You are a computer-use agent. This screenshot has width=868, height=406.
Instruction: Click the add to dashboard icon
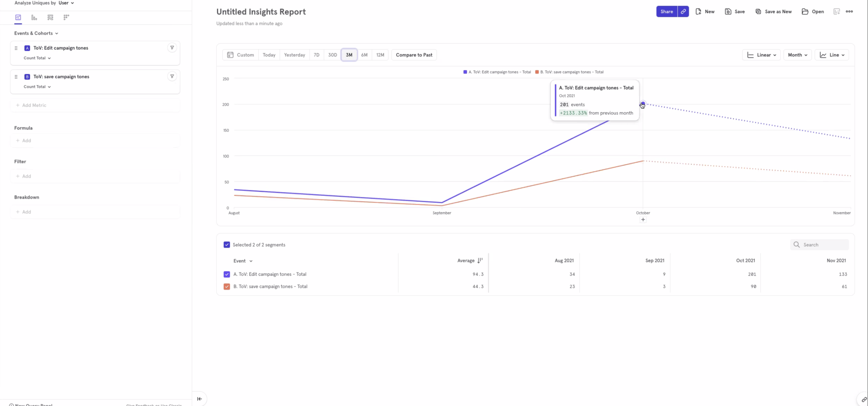point(836,11)
